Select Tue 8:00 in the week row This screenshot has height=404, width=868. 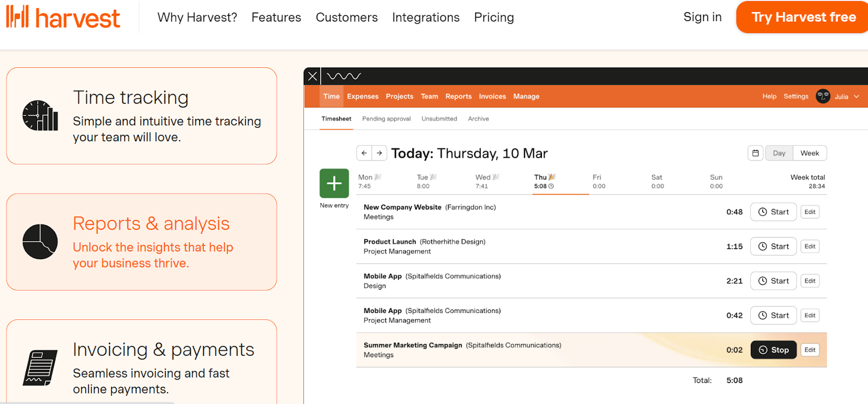pos(426,182)
